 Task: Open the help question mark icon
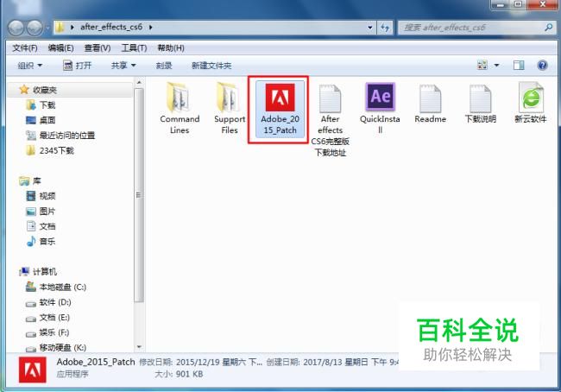542,65
